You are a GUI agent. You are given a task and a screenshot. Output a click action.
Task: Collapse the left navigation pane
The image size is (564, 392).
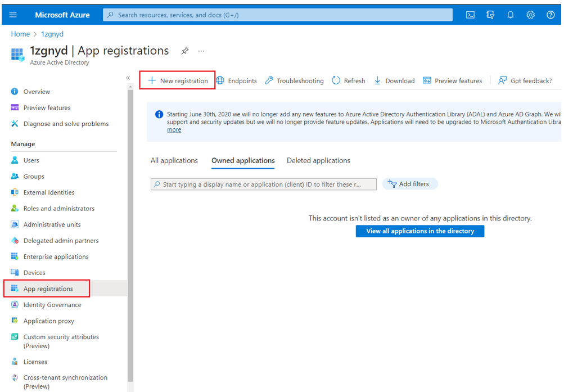(x=128, y=78)
